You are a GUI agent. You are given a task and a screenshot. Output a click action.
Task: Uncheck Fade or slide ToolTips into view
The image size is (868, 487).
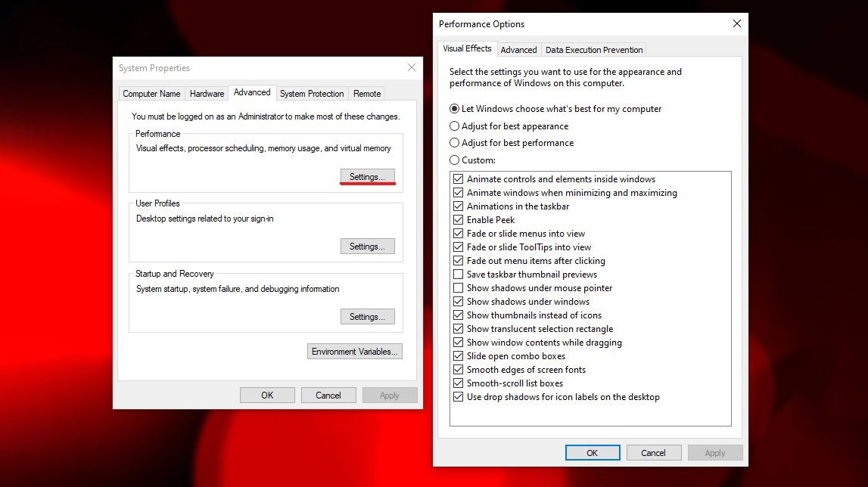(x=459, y=247)
